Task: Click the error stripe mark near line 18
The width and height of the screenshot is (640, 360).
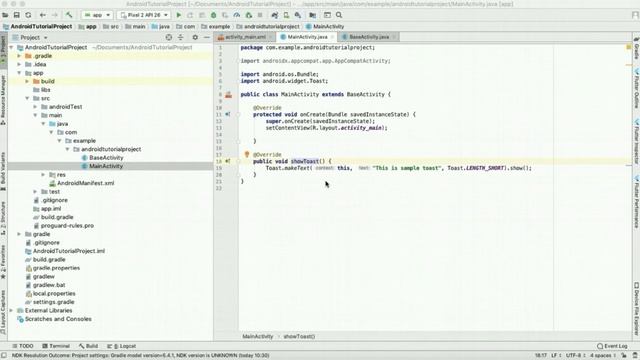Action: [629, 165]
